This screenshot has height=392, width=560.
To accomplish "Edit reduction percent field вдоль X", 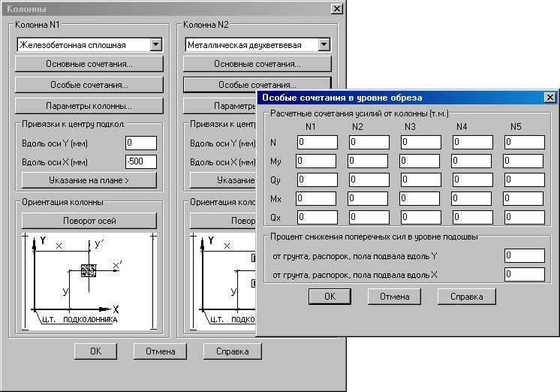I will 525,274.
